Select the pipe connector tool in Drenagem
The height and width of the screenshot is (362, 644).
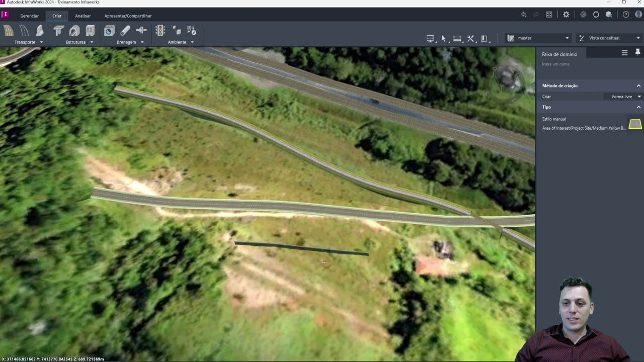[141, 31]
